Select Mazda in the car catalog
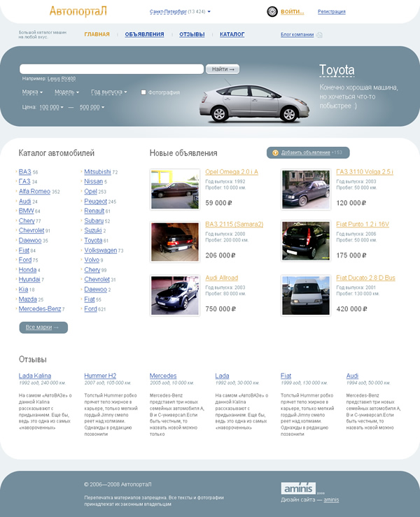 click(28, 299)
